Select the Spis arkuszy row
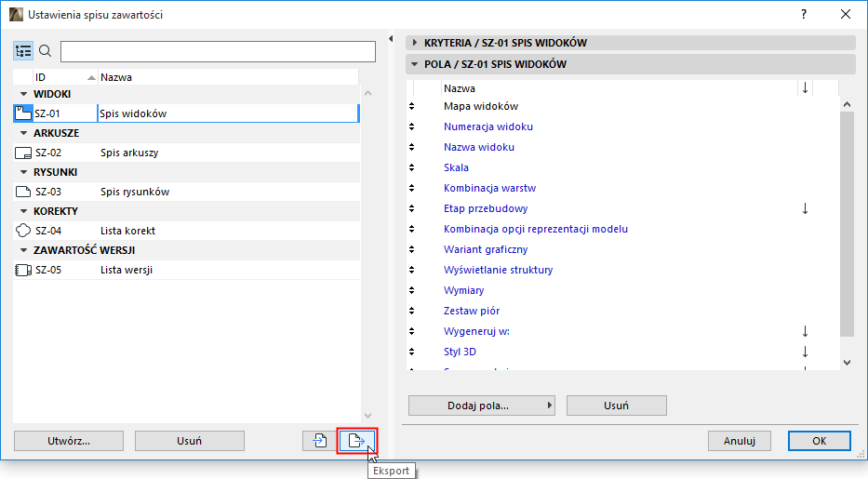Screen dimensions: 868x479 [x=187, y=153]
